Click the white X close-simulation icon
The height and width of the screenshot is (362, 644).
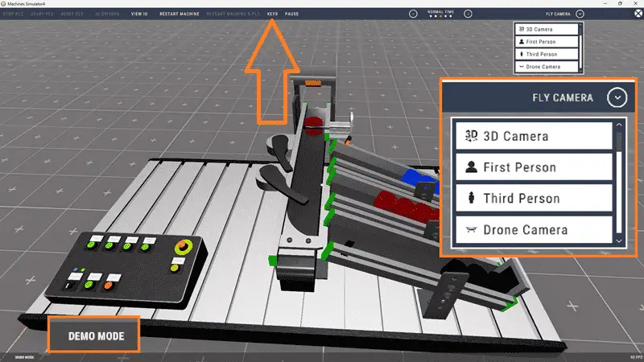[638, 14]
